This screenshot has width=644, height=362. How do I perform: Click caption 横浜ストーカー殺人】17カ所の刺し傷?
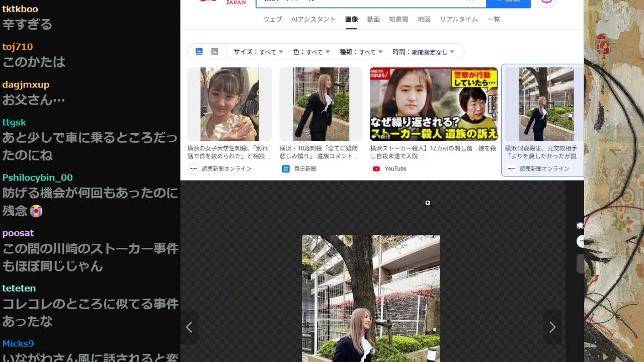tap(433, 152)
